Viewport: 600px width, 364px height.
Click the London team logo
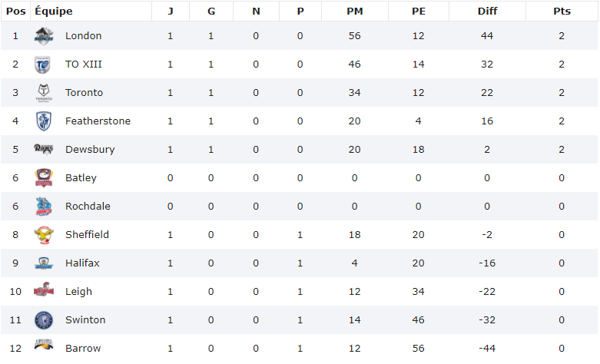pyautogui.click(x=44, y=36)
